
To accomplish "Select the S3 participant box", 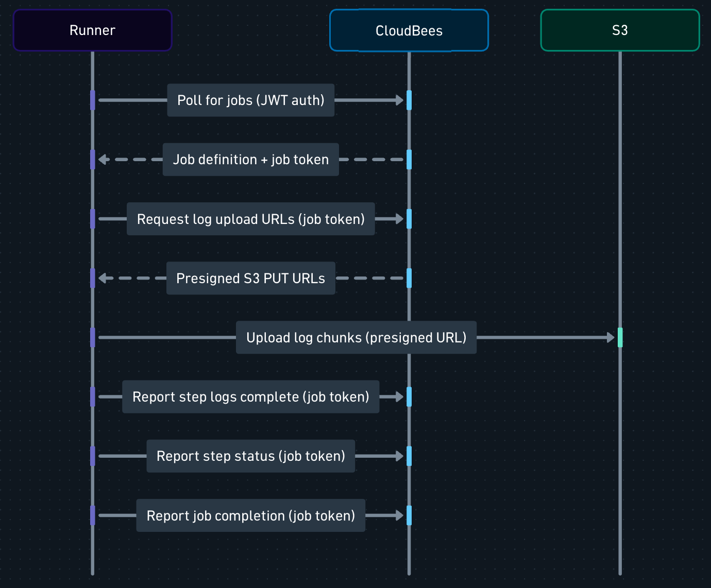I will (x=620, y=30).
